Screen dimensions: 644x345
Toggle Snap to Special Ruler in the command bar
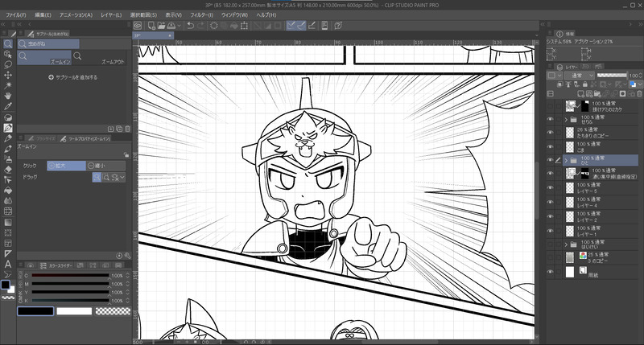[x=300, y=26]
